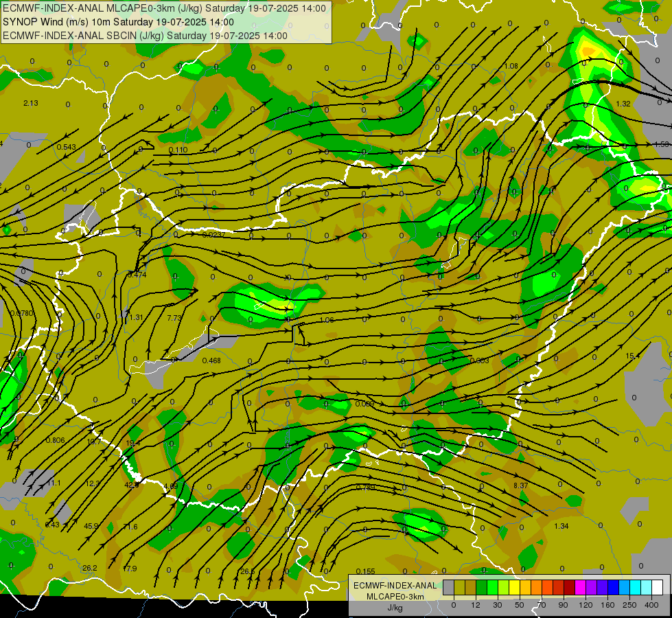This screenshot has height=618, width=672.
Task: Select the magenta swatch in the color scale
Action: coord(580,588)
